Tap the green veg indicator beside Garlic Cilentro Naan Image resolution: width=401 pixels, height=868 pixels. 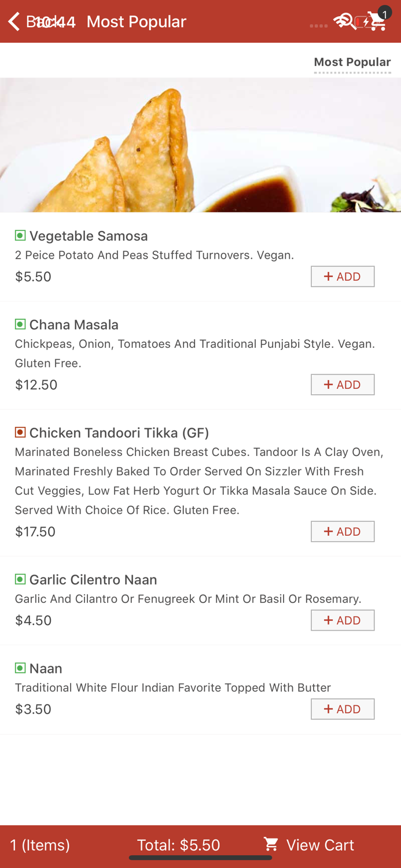(20, 579)
